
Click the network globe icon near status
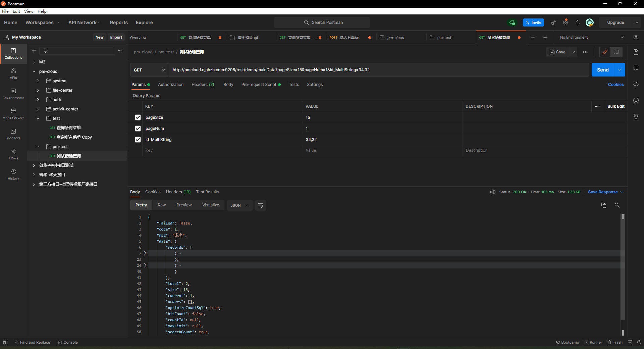(493, 192)
